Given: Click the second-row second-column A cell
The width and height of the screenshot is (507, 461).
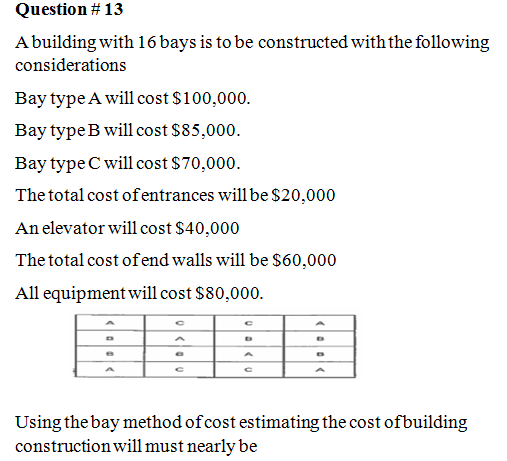Looking at the screenshot, I should (179, 338).
